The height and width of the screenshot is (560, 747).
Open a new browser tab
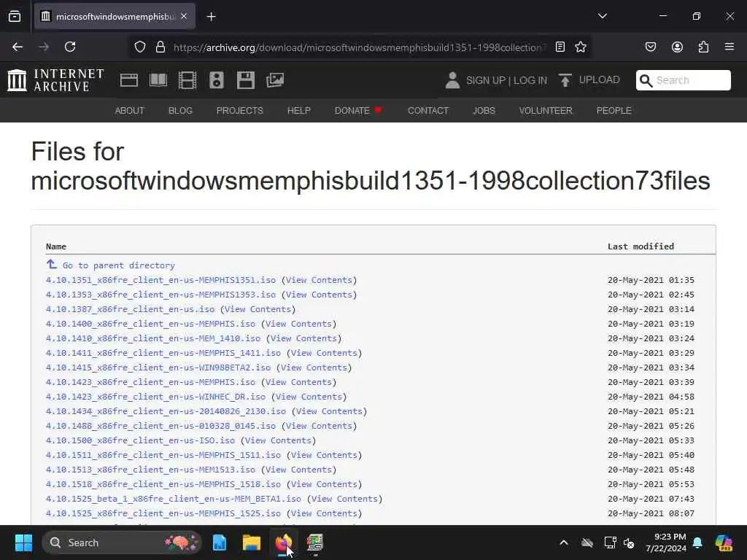(212, 17)
